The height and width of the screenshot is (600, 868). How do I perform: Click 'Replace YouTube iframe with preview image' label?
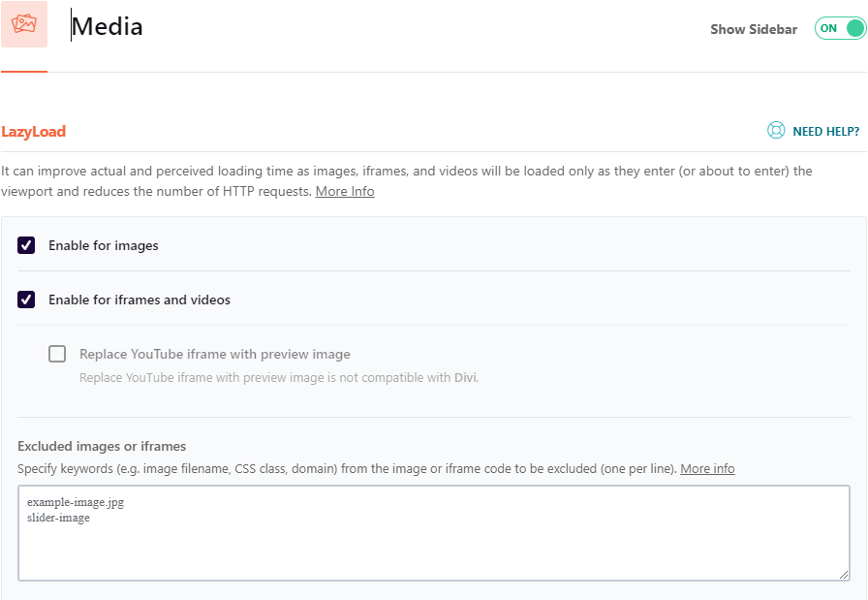pos(215,354)
